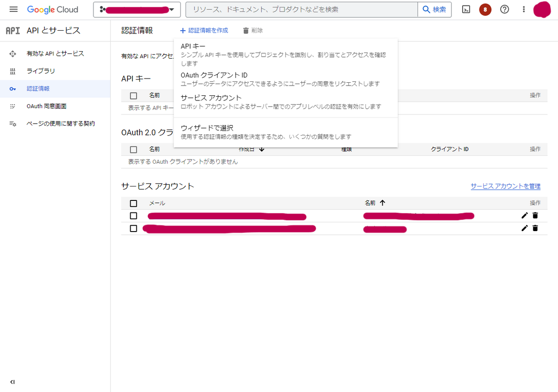Open the user account avatar
This screenshot has height=392, width=558.
542,9
